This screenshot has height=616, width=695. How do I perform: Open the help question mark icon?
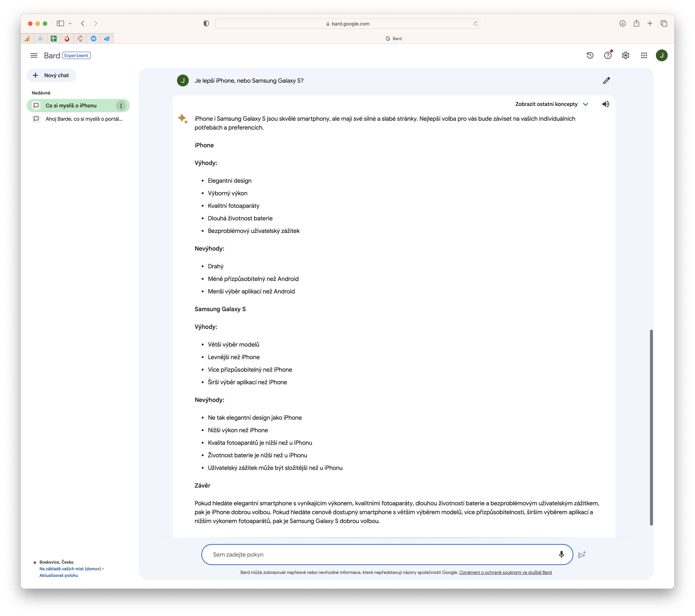point(608,55)
